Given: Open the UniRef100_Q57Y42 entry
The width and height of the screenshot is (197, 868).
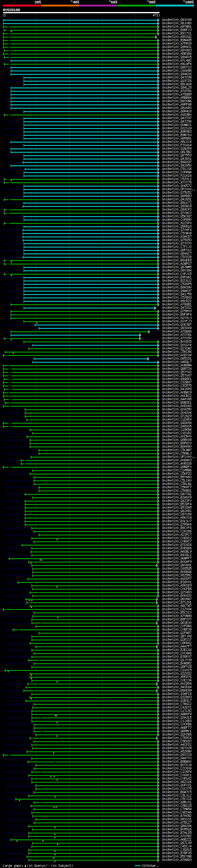Looking at the screenshot, I should pos(177,372).
